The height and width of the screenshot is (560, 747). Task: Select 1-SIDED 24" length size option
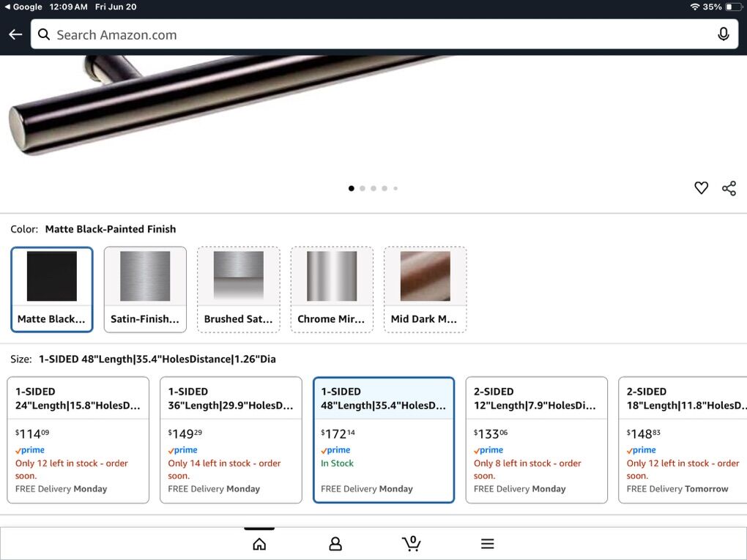78,439
